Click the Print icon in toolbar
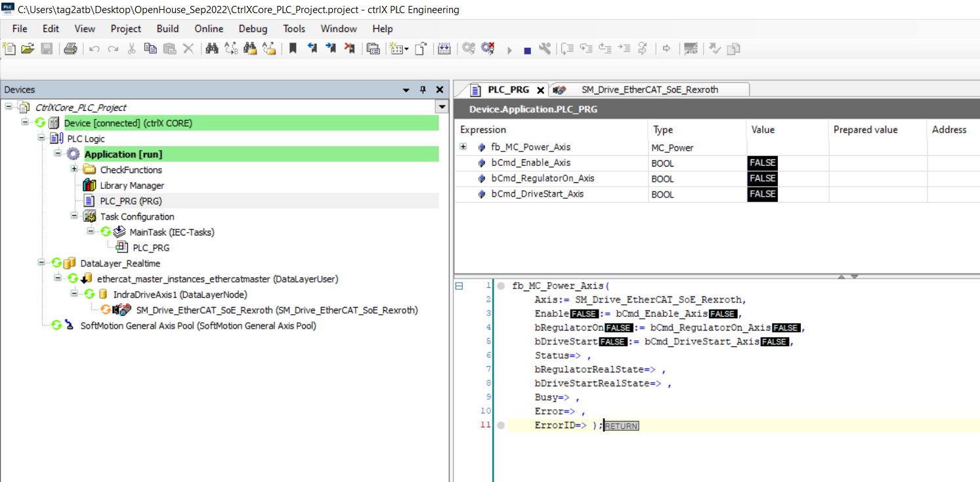 click(x=71, y=49)
